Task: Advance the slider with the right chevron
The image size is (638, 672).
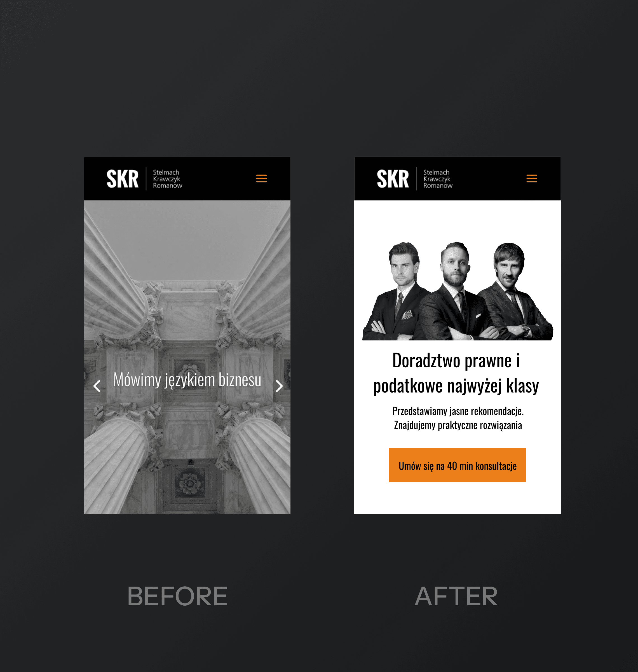Action: pos(279,386)
